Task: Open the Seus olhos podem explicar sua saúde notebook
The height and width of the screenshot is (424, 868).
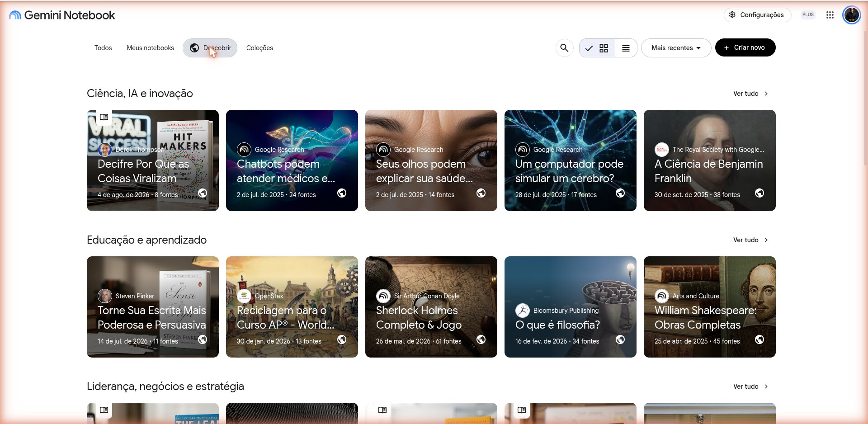Action: coord(431,160)
